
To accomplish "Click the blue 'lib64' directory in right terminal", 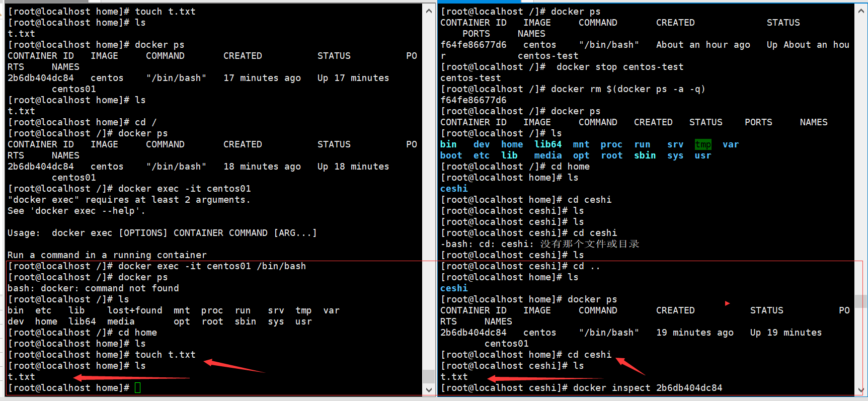I will pyautogui.click(x=548, y=144).
